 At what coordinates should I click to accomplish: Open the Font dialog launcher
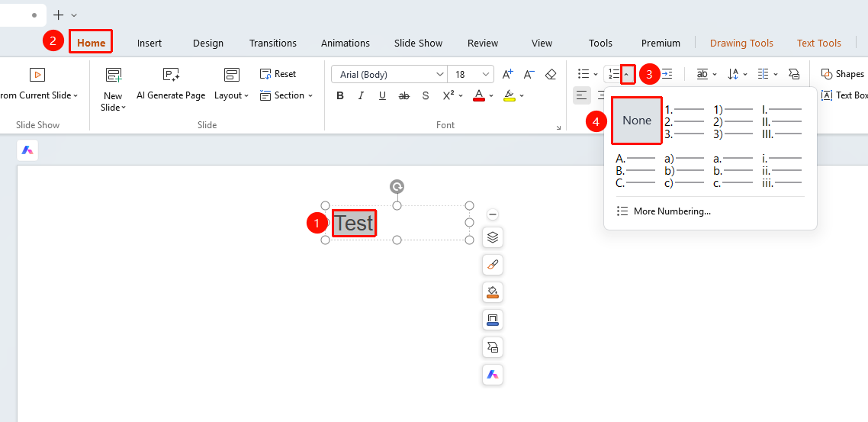pos(558,128)
